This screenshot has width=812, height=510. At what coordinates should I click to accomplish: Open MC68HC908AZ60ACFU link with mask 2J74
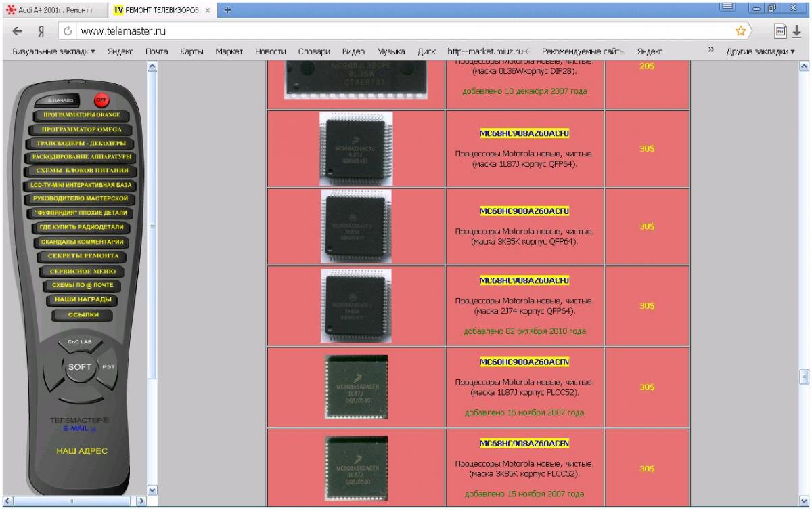point(524,280)
